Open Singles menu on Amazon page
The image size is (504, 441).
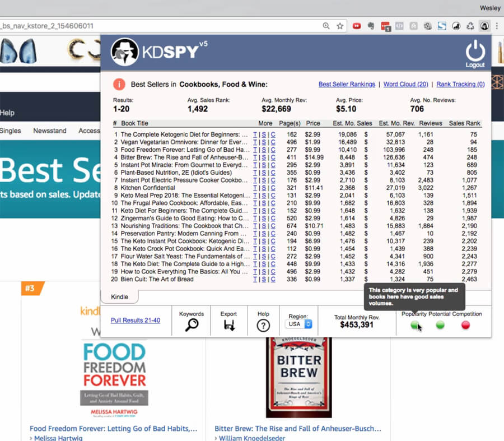pos(10,131)
